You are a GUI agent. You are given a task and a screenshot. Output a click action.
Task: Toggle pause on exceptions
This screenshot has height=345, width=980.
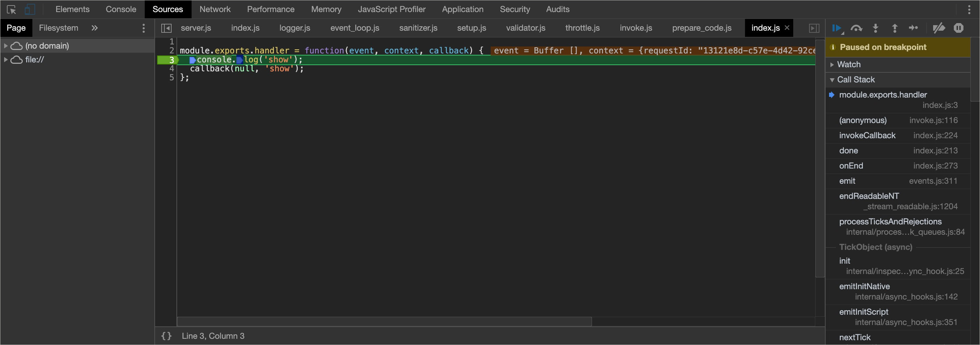[x=958, y=28]
